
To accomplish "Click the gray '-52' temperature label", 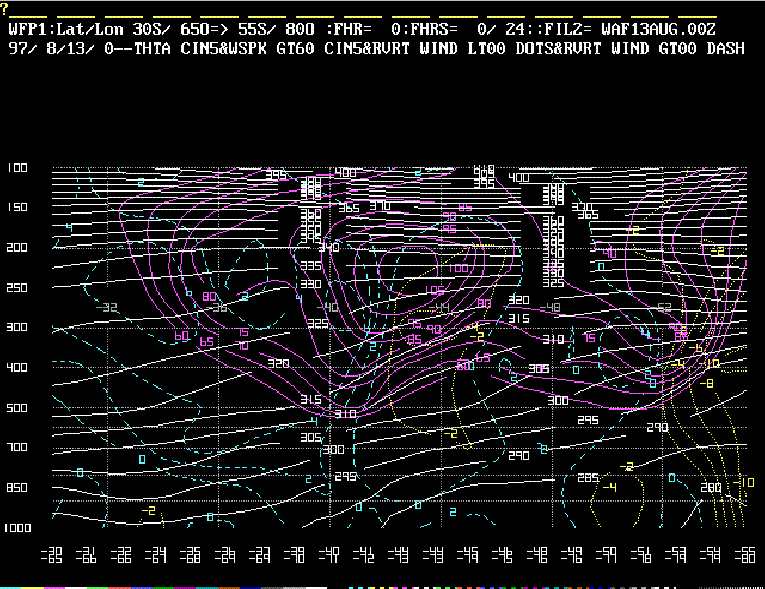I will coord(661,307).
